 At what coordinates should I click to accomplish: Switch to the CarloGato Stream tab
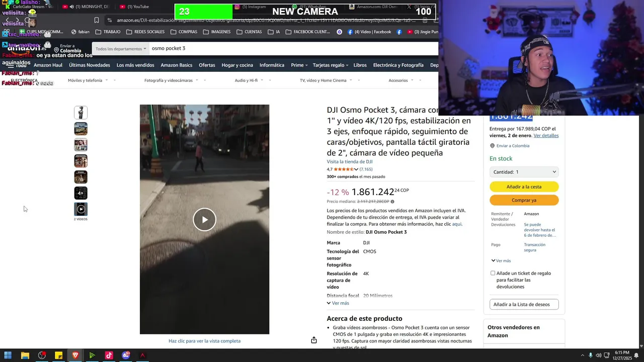coord(29,7)
